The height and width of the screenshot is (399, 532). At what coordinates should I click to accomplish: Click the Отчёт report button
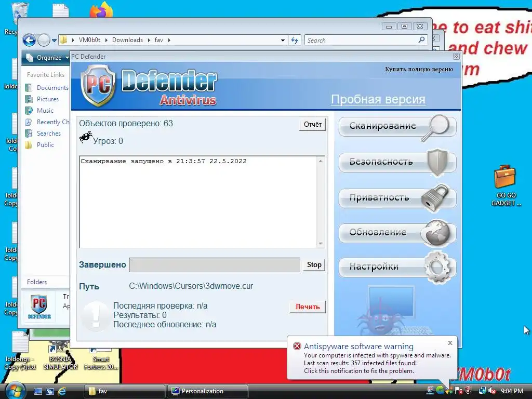pyautogui.click(x=312, y=125)
